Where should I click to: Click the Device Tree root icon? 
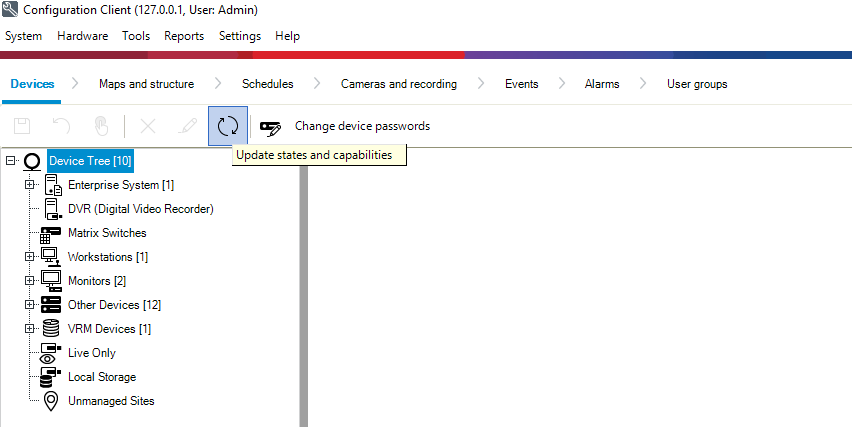(x=33, y=162)
